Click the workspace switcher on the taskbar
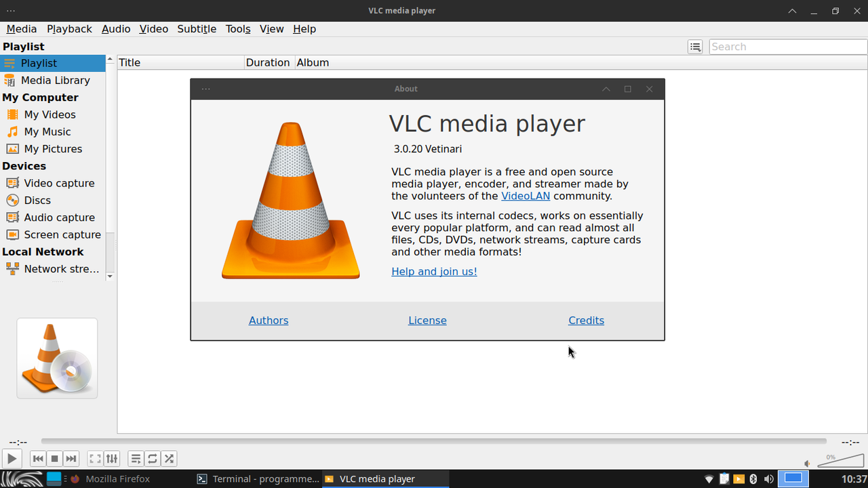 793,479
